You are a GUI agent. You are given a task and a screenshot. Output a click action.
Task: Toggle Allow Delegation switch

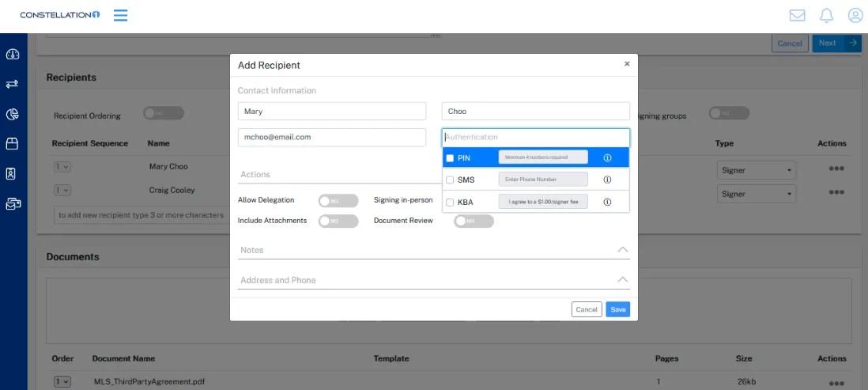click(338, 201)
